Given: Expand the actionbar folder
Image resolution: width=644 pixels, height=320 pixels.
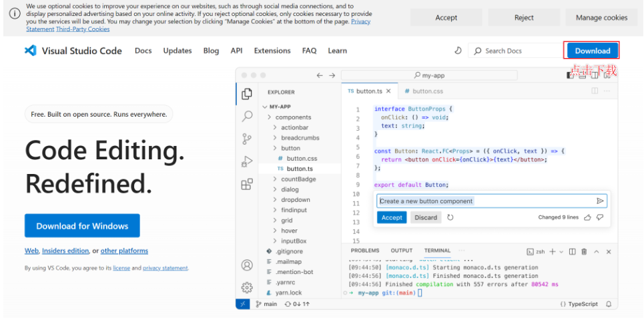Looking at the screenshot, I should coord(275,127).
